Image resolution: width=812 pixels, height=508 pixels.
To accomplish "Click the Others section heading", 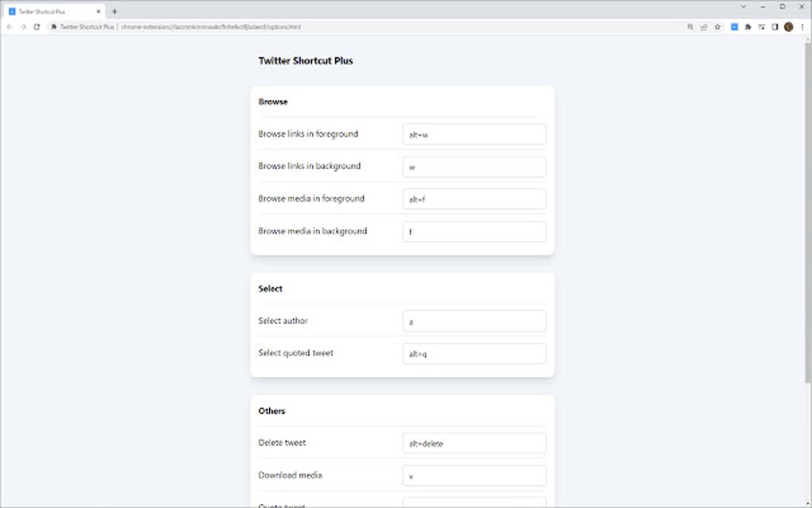I will click(x=272, y=411).
